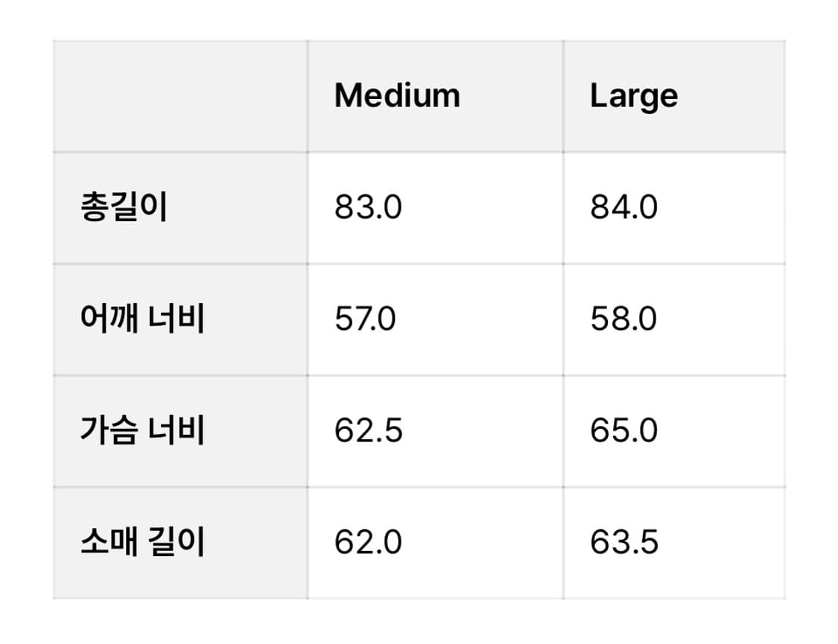
Task: Click the 총길이 row label
Action: (124, 207)
